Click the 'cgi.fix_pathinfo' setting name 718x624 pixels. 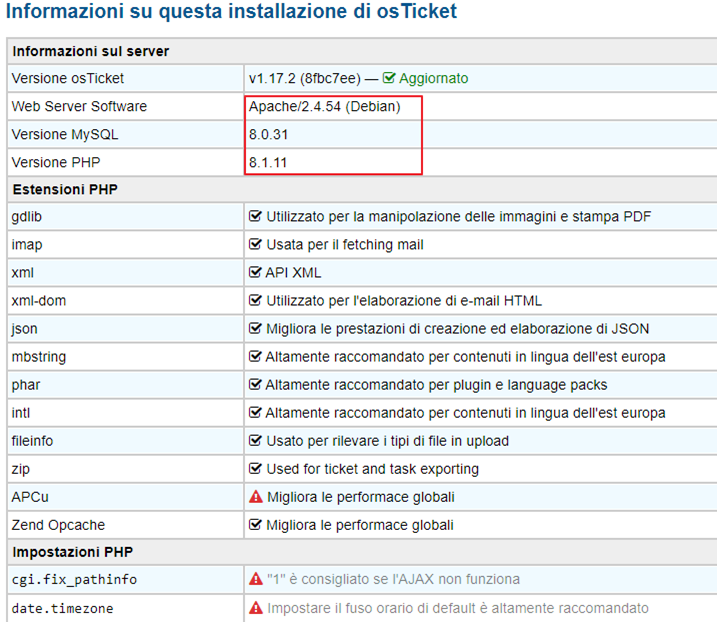[x=74, y=580]
